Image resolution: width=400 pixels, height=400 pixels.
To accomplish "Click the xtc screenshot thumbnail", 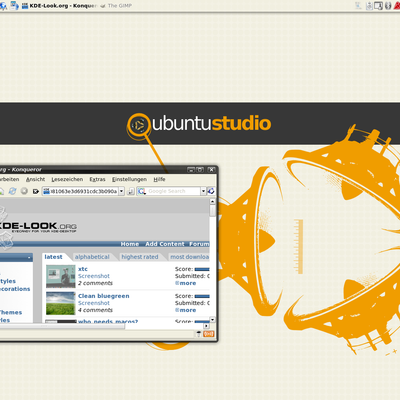I will [x=61, y=276].
